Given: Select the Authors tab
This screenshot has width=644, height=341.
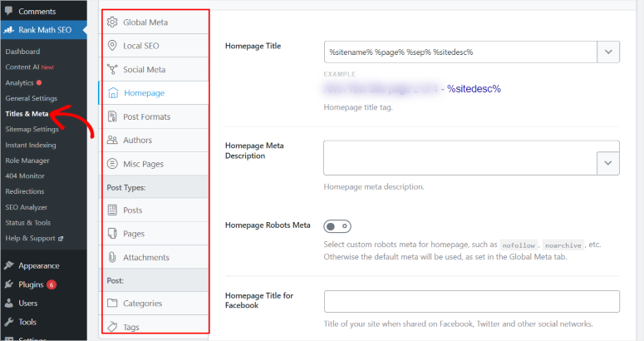Looking at the screenshot, I should click(155, 140).
